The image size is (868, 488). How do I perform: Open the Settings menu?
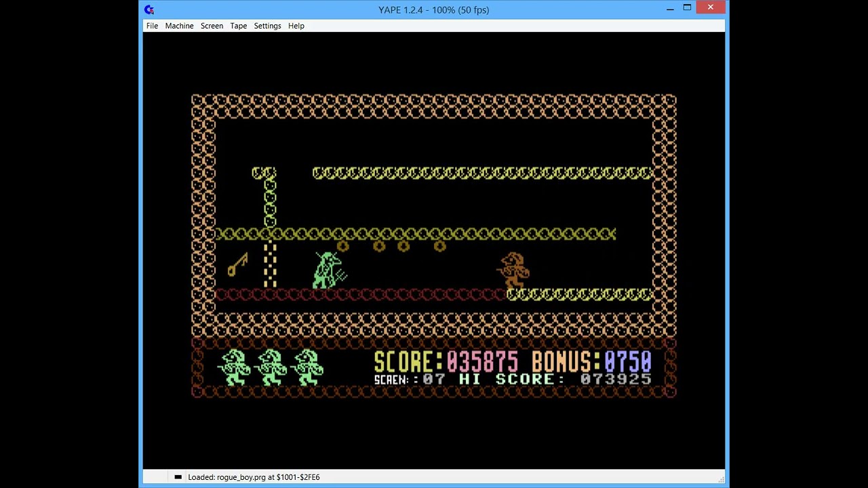click(267, 26)
